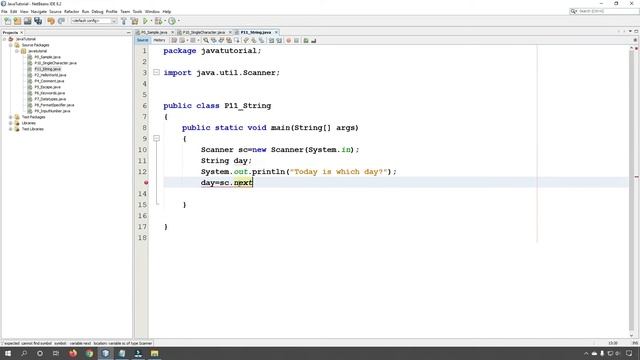Click the Chrome icon in the taskbar

click(89, 353)
